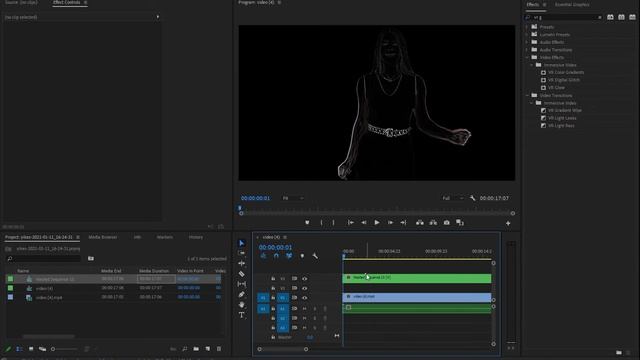
Task: Click Add Marker in Program monitor
Action: [x=307, y=222]
